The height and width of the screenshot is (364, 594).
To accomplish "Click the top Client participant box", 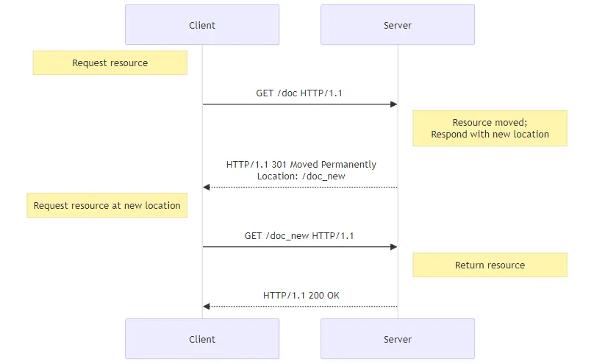I will (202, 24).
